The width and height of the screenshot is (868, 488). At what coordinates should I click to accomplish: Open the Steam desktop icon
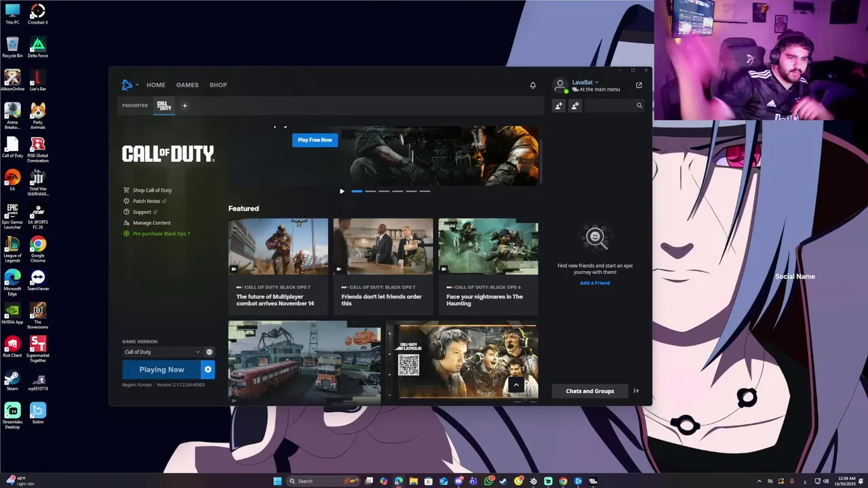pyautogui.click(x=12, y=380)
